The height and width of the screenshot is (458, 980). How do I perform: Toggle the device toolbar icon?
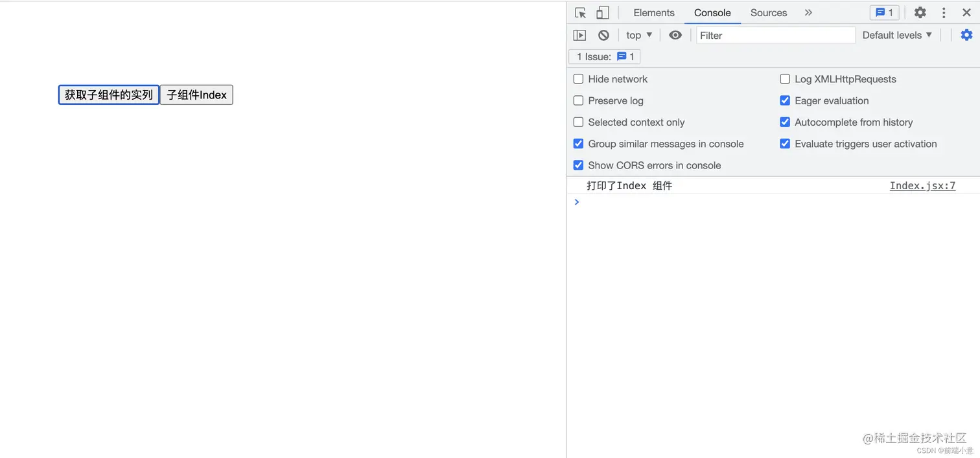(603, 13)
